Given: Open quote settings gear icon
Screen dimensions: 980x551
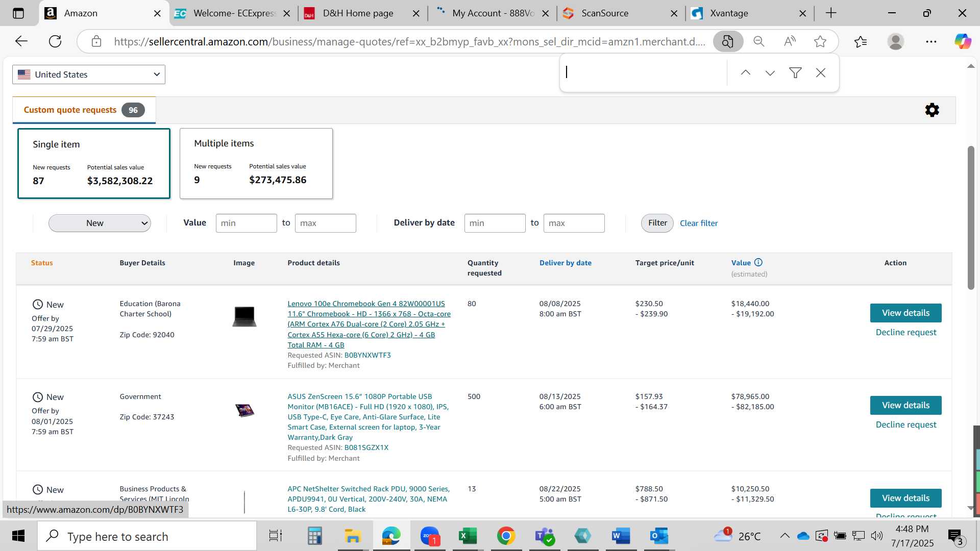Looking at the screenshot, I should pos(932,110).
